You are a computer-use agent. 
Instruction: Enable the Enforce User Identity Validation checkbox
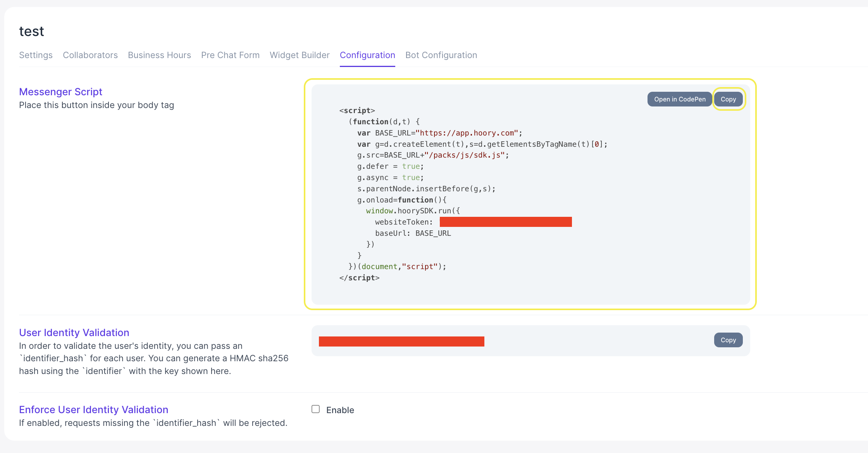point(315,409)
